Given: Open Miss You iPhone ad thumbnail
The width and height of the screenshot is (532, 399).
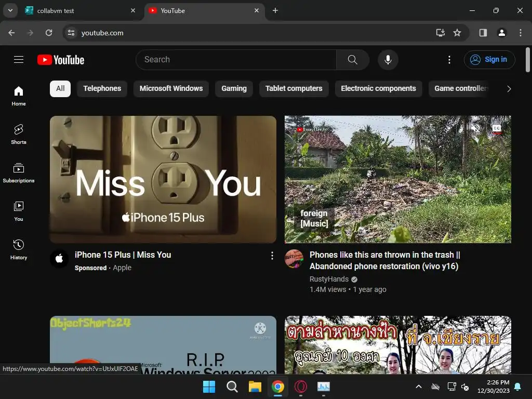Looking at the screenshot, I should click(x=163, y=179).
